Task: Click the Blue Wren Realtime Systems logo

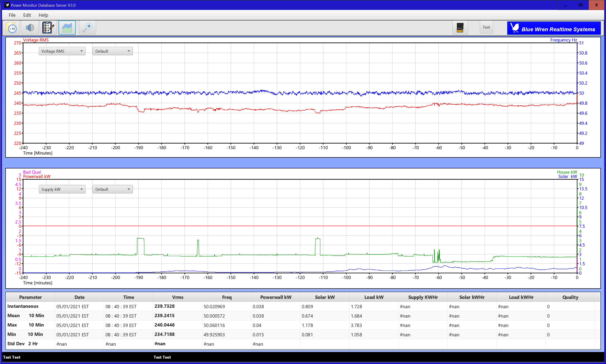Action: (554, 28)
